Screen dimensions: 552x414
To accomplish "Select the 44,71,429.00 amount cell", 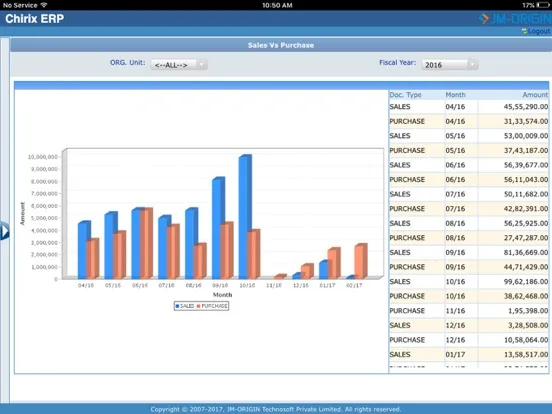I will pyautogui.click(x=513, y=267).
